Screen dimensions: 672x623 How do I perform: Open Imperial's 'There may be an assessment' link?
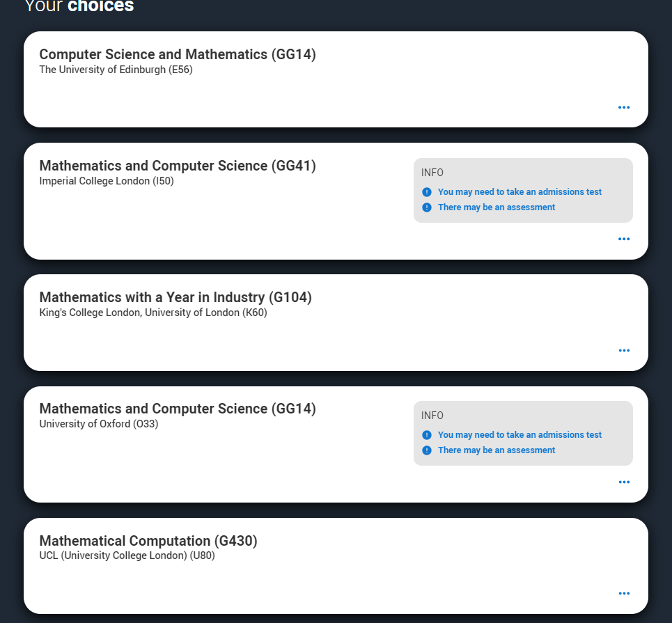(x=497, y=207)
